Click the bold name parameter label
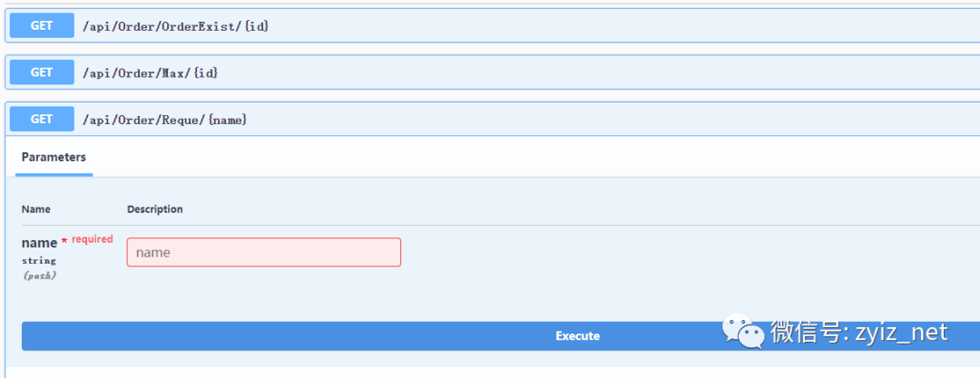980x378 pixels. pos(39,243)
